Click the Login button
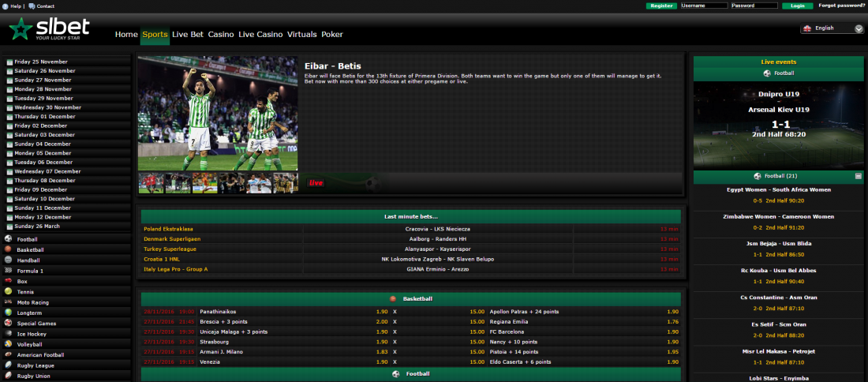Viewport: 868px width, 382px height. tap(798, 6)
